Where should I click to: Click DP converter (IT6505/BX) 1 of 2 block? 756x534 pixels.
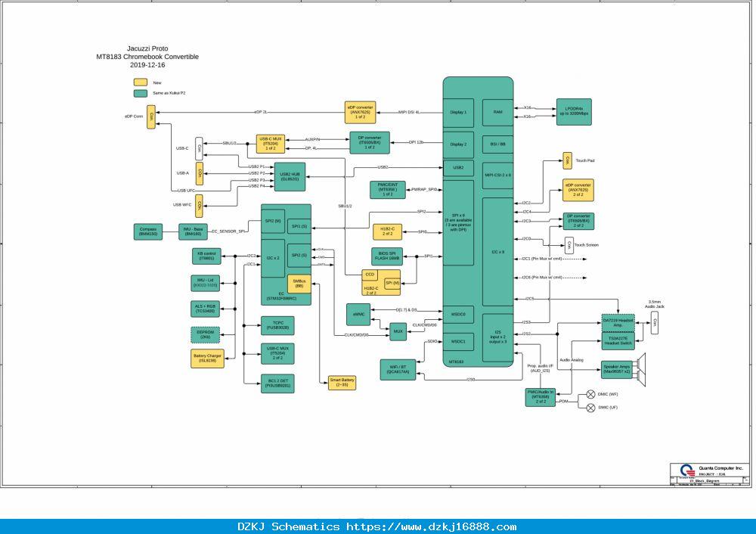click(x=370, y=143)
